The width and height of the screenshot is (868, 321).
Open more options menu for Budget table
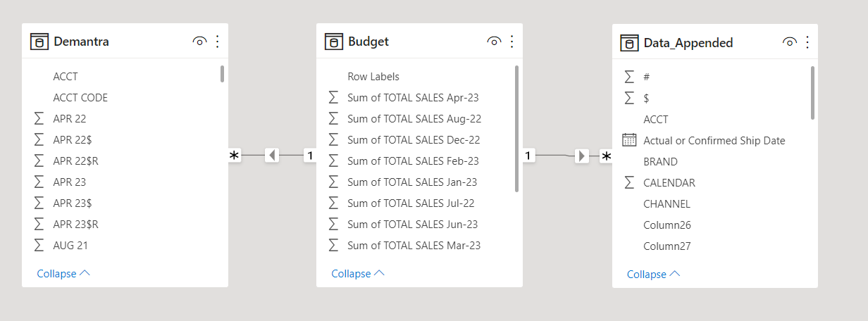coord(512,42)
